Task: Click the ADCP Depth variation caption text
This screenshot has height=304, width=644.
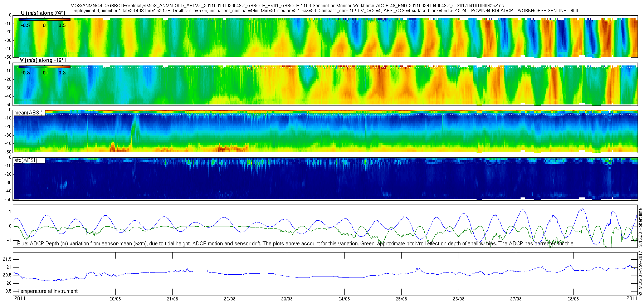Action: point(296,244)
